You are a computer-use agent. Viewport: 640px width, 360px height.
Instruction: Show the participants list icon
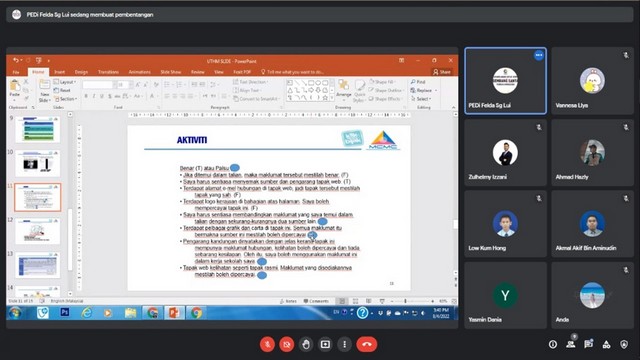point(571,344)
